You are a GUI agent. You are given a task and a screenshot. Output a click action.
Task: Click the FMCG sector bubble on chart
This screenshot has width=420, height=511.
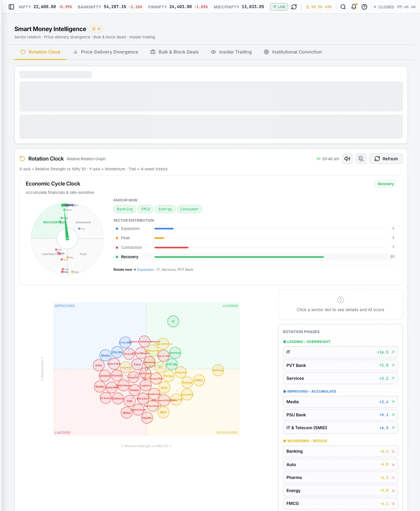coord(199,380)
